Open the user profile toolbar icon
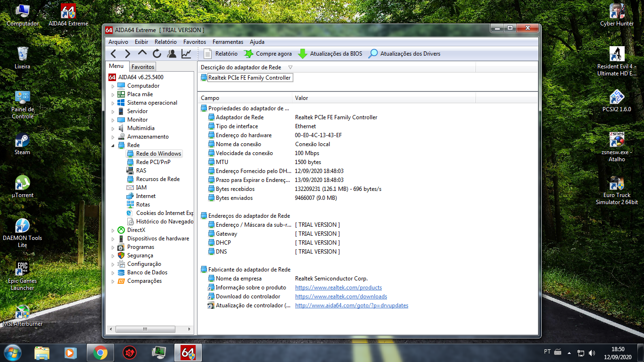This screenshot has height=362, width=644. [172, 54]
